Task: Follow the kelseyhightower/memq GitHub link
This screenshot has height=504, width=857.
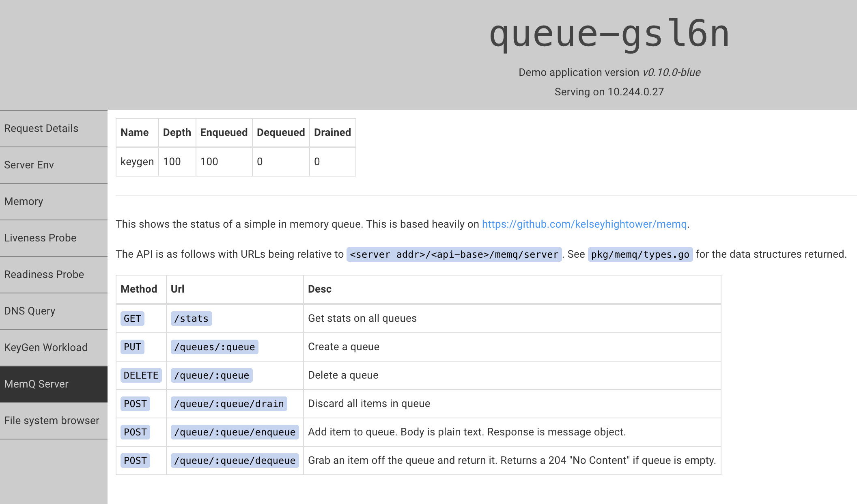Action: pyautogui.click(x=584, y=224)
